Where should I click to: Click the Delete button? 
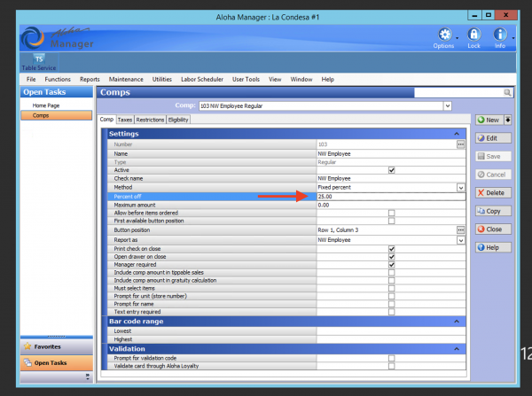493,193
